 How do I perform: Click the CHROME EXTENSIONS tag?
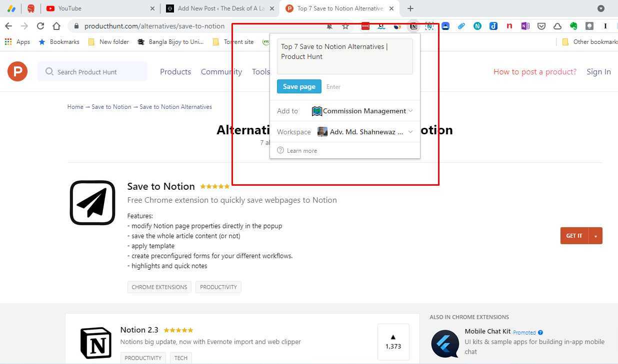pyautogui.click(x=159, y=287)
